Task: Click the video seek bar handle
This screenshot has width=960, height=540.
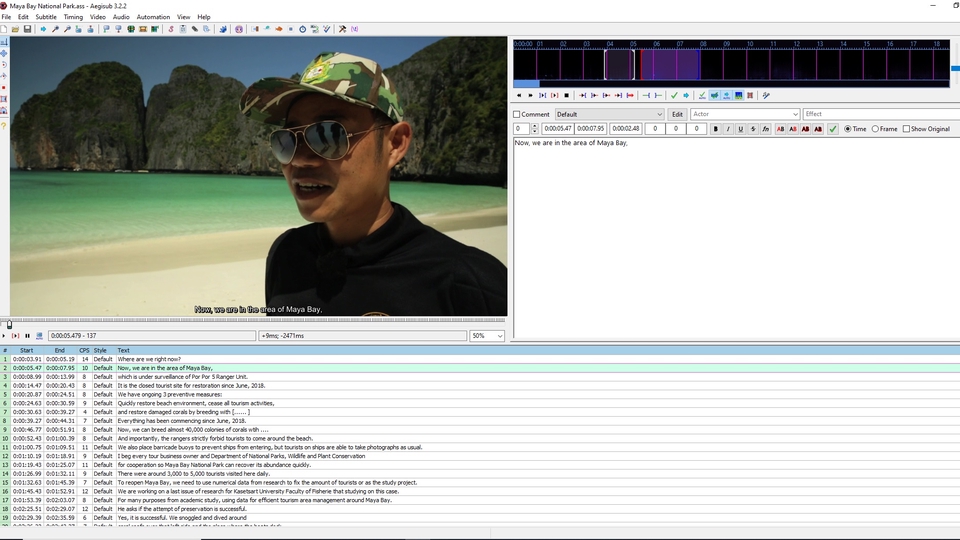Action: [x=9, y=324]
